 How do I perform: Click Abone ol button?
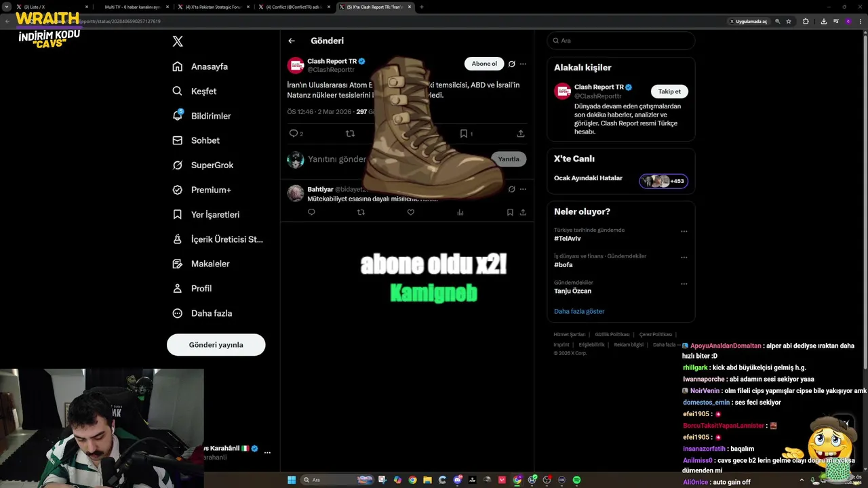pyautogui.click(x=484, y=64)
